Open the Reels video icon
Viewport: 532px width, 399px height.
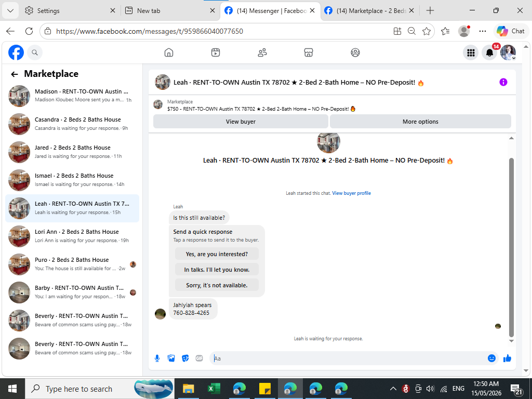click(x=216, y=52)
